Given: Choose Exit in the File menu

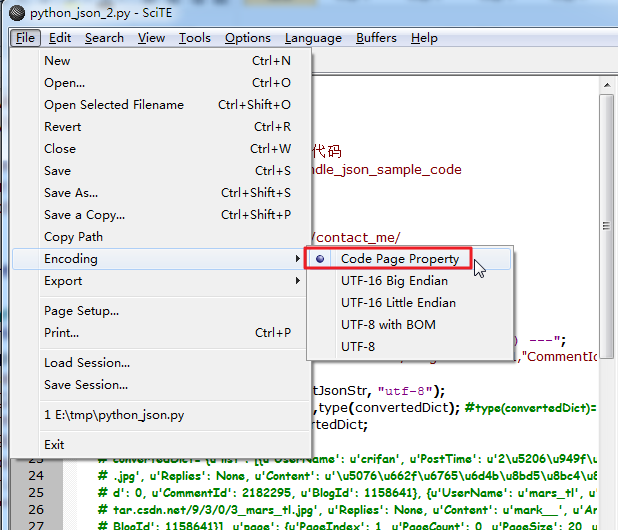Looking at the screenshot, I should (x=160, y=445).
